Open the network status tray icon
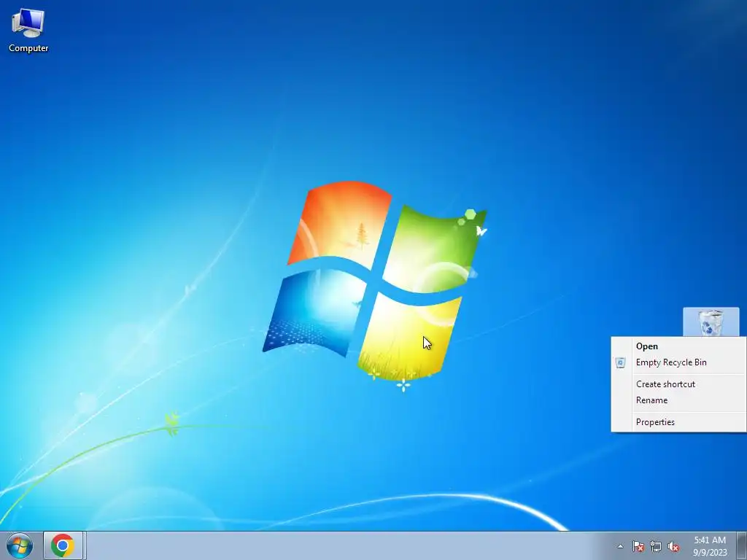Image resolution: width=747 pixels, height=560 pixels. coord(656,546)
